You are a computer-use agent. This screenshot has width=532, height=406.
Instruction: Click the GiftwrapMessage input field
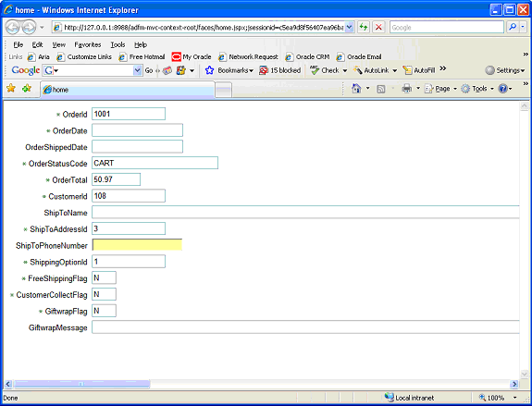point(305,327)
